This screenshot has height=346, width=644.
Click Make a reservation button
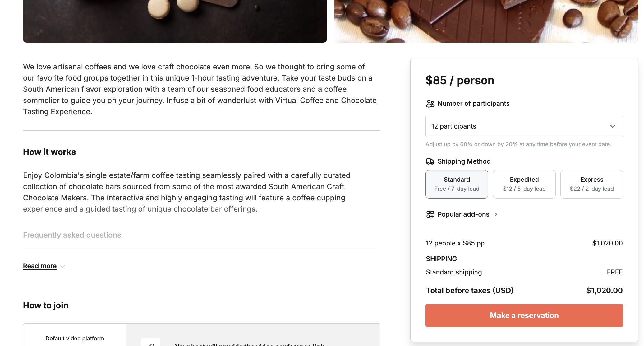(x=524, y=316)
